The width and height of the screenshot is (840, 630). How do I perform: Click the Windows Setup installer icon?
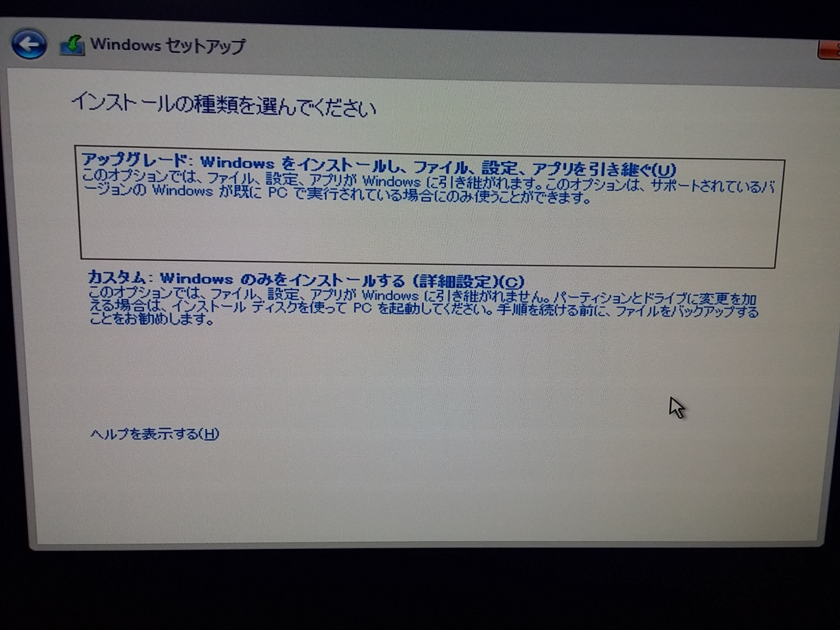point(72,45)
